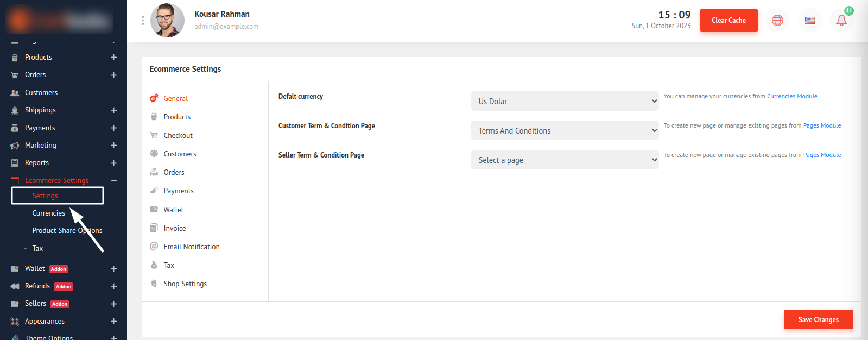This screenshot has width=868, height=340.
Task: Expand the Payments plus sign in the sidebar
Action: coord(113,128)
